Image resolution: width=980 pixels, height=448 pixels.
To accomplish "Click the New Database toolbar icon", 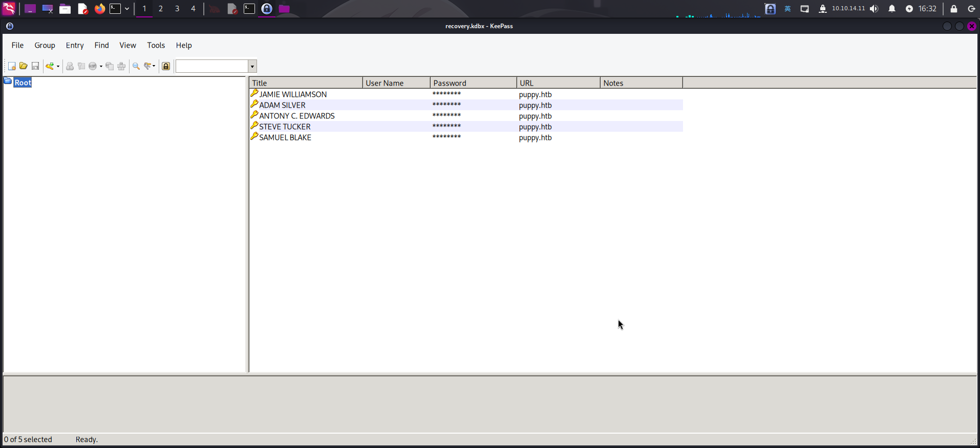I will click(11, 66).
